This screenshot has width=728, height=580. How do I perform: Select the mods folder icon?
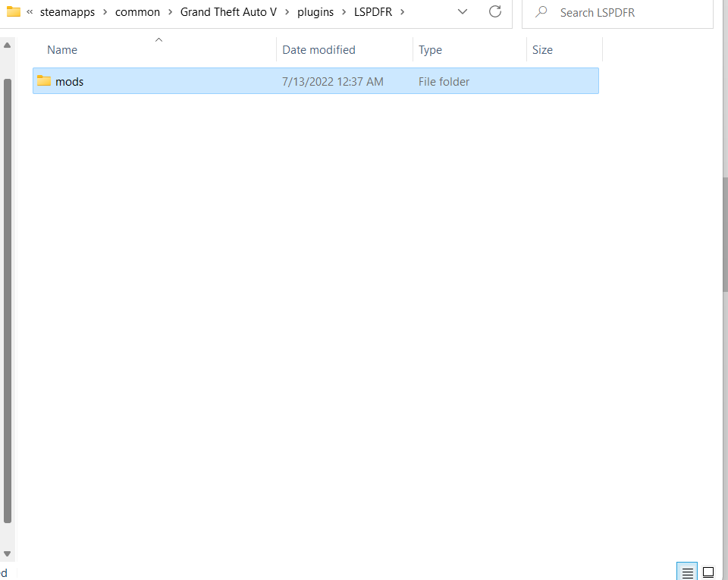point(44,80)
